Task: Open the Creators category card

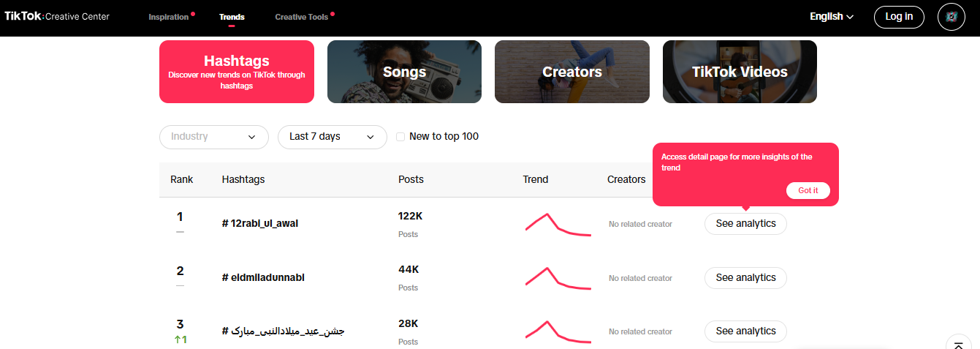Action: 571,72
